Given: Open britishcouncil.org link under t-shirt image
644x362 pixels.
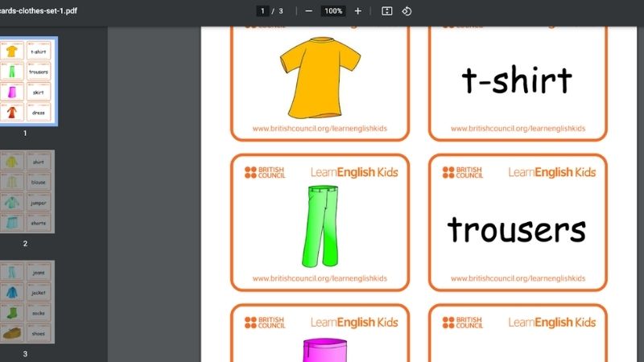Looking at the screenshot, I should (320, 129).
